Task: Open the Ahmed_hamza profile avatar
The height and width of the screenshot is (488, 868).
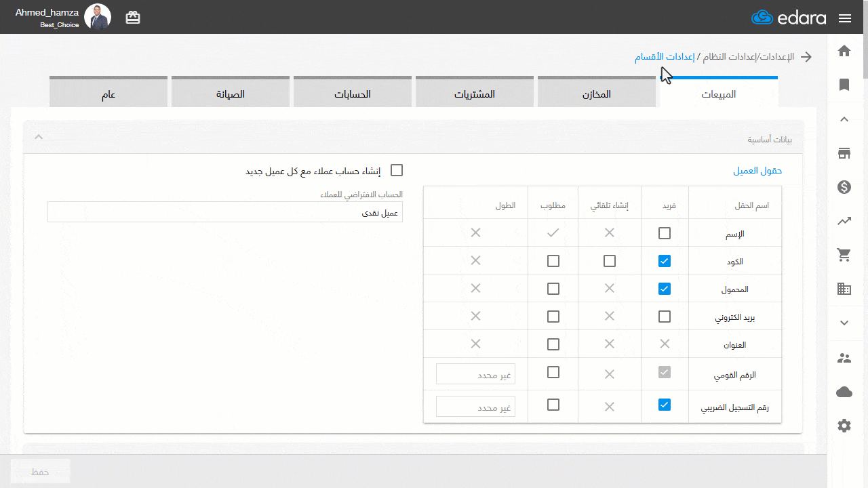Action: point(98,17)
